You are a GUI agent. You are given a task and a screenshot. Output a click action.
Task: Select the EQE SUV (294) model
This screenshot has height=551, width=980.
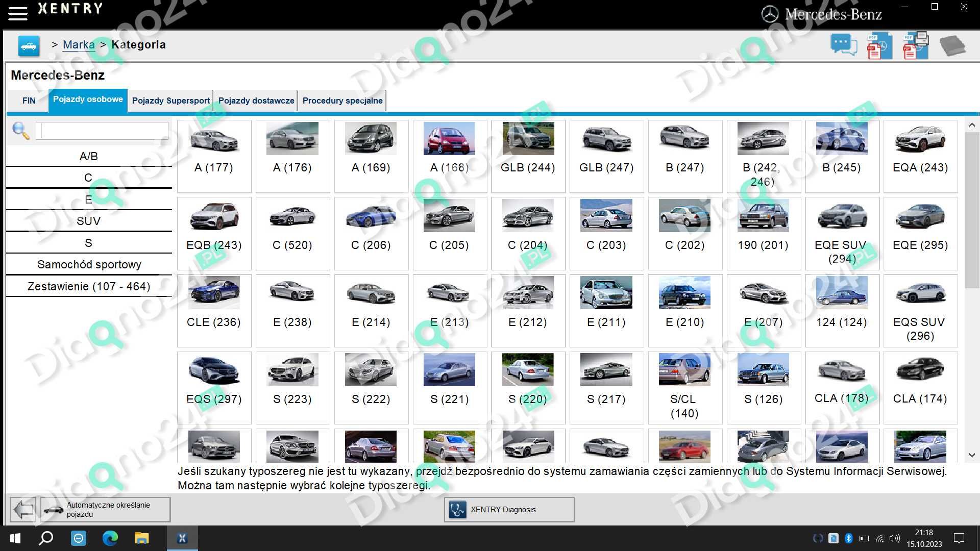pos(842,234)
